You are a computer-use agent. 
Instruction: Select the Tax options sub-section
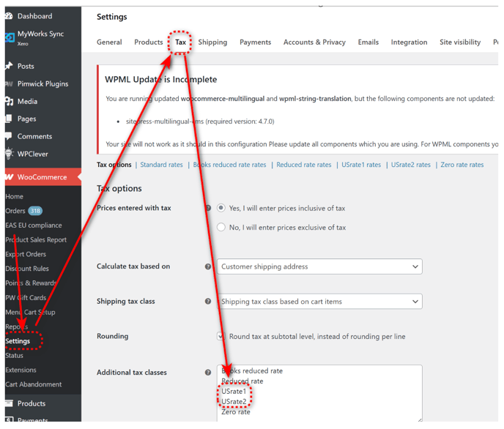[x=114, y=165]
